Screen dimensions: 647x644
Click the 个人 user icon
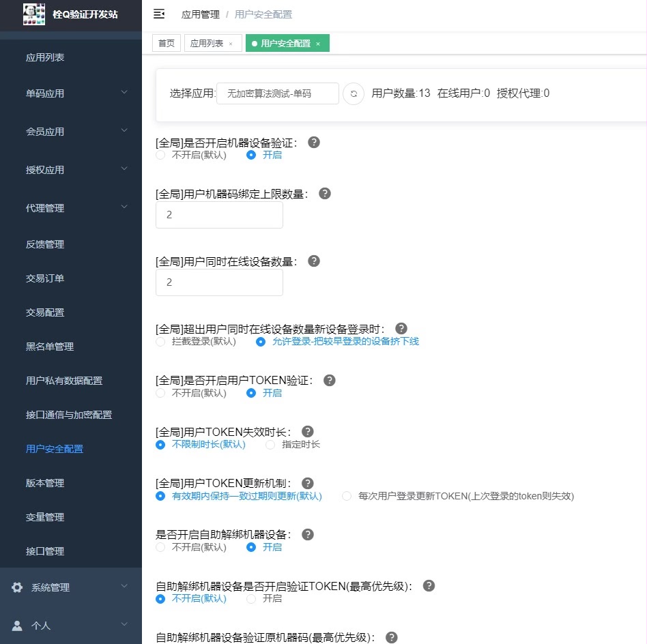[x=17, y=626]
